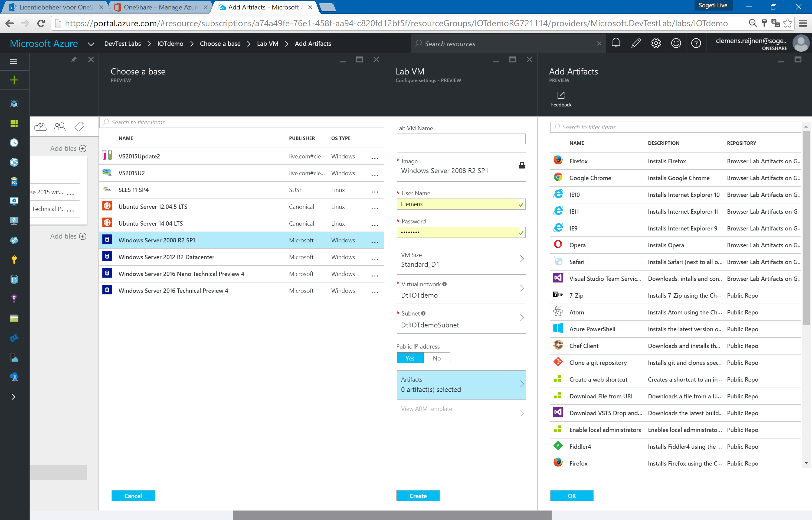Click the cube resource icon in sidebar

14,104
